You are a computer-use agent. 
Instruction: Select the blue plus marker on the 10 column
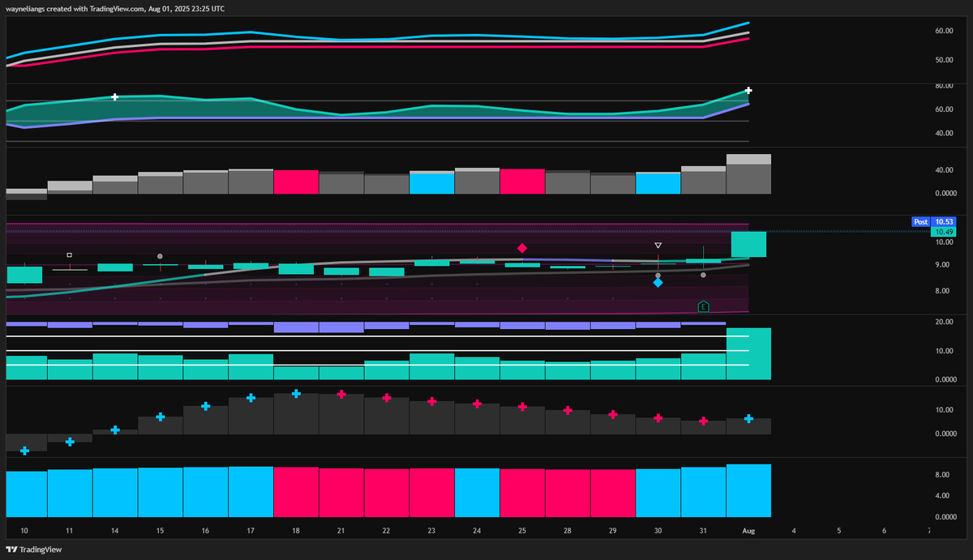point(24,451)
